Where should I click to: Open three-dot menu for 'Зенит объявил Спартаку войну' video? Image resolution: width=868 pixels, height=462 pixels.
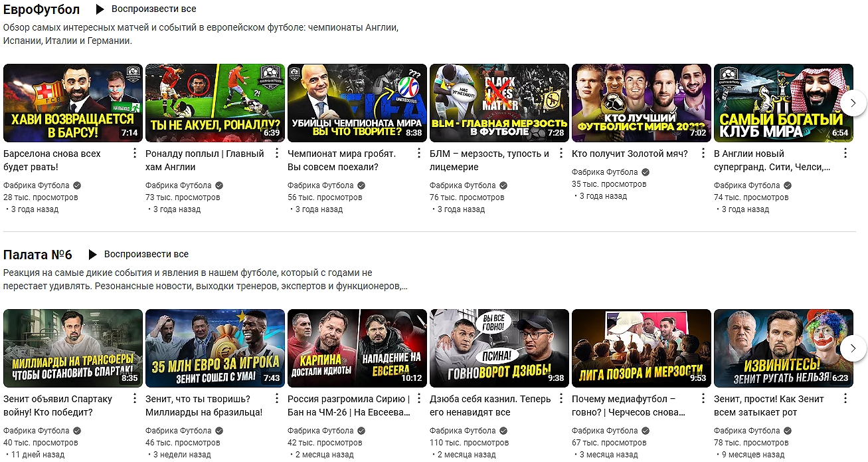pyautogui.click(x=135, y=399)
